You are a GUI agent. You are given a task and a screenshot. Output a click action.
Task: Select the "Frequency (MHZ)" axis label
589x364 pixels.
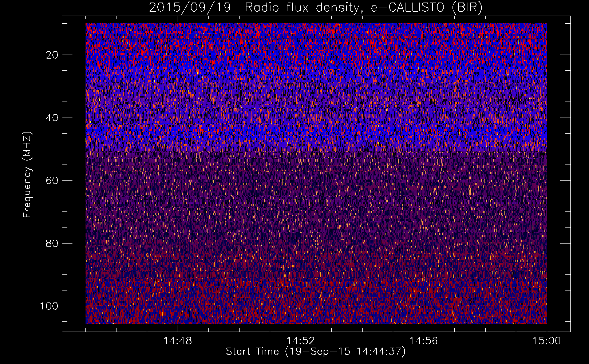pos(27,175)
